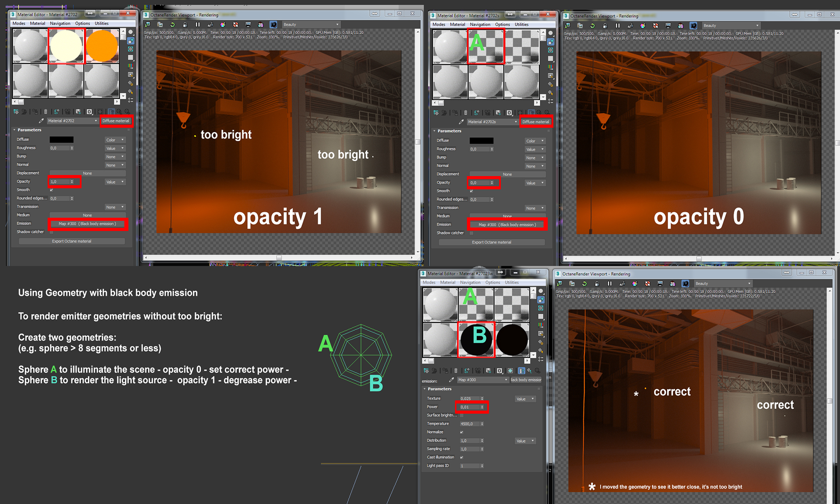Image resolution: width=840 pixels, height=504 pixels.
Task: Select the orange material sphere thumbnail
Action: (102, 46)
